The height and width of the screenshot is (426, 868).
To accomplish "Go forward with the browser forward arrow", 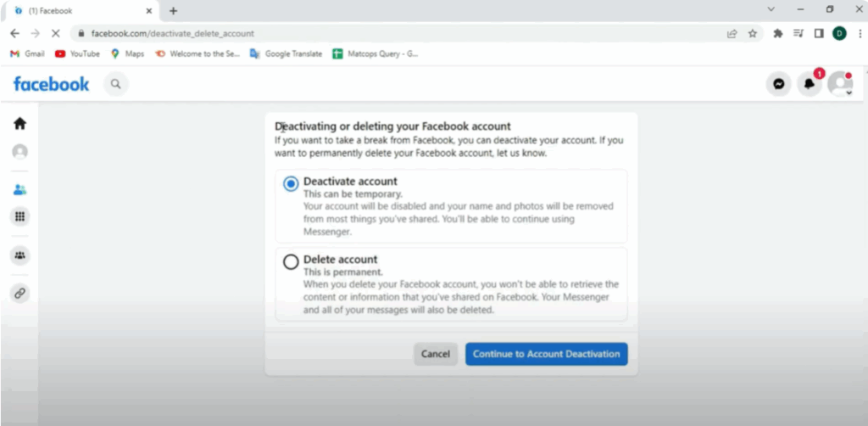I will 35,33.
